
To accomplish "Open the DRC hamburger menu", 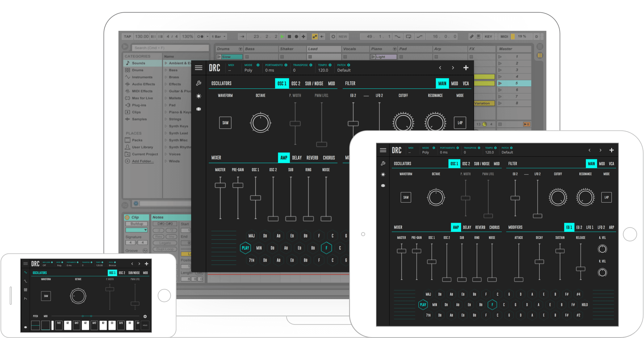I will pyautogui.click(x=199, y=68).
